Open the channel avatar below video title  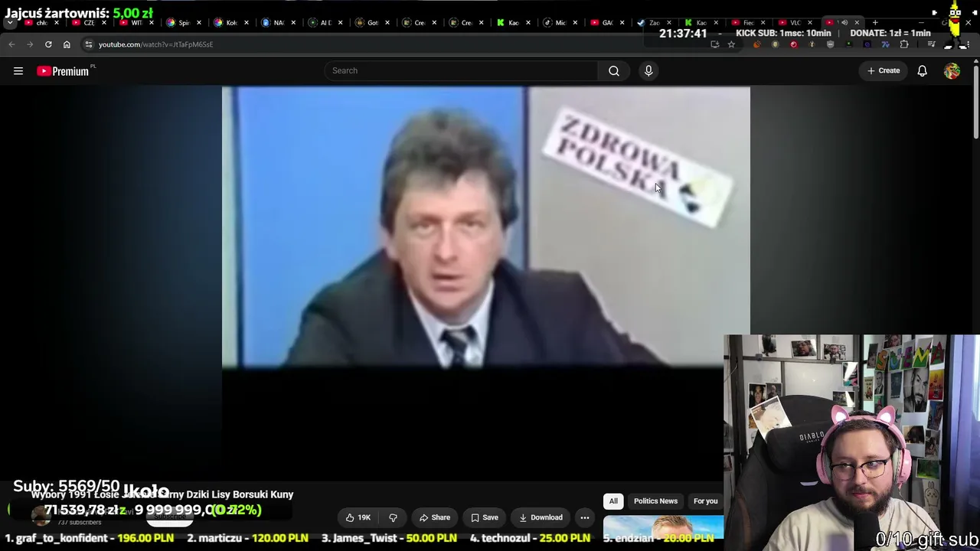pos(41,517)
